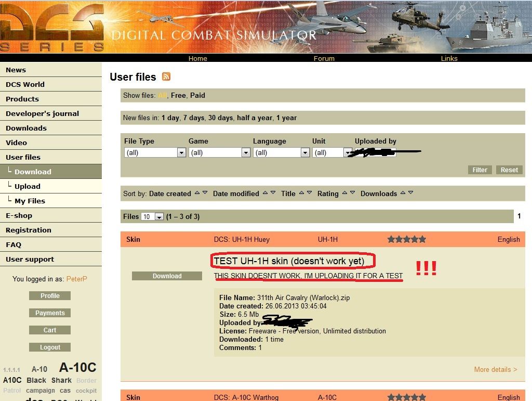Screen dimensions: 532x401
Task: Go to Upload under User files
Action: click(x=27, y=186)
